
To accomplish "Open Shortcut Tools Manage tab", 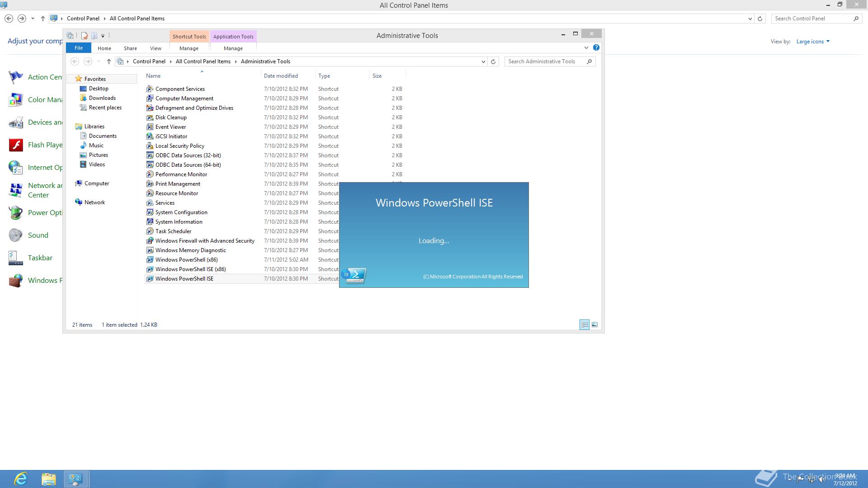I will [189, 48].
